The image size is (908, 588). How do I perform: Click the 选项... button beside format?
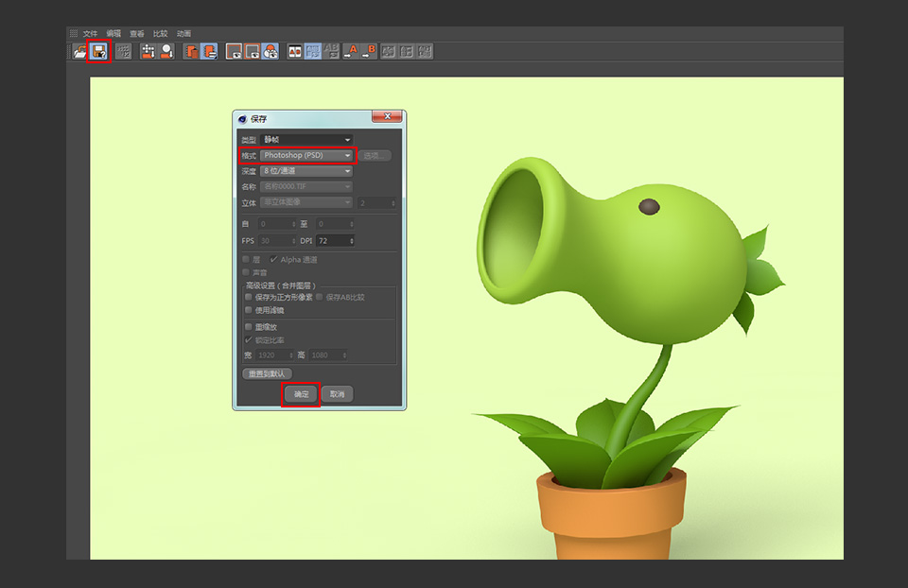tap(375, 155)
